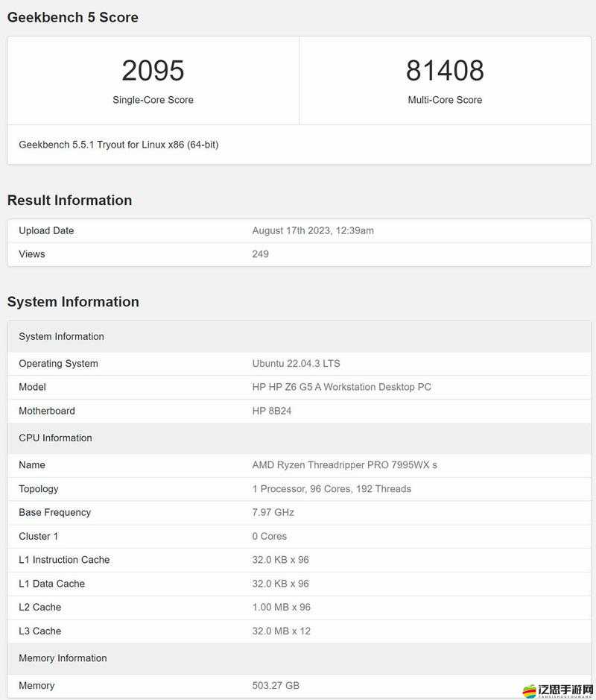This screenshot has width=596, height=700.
Task: Click the Motherboard label
Action: coord(47,411)
